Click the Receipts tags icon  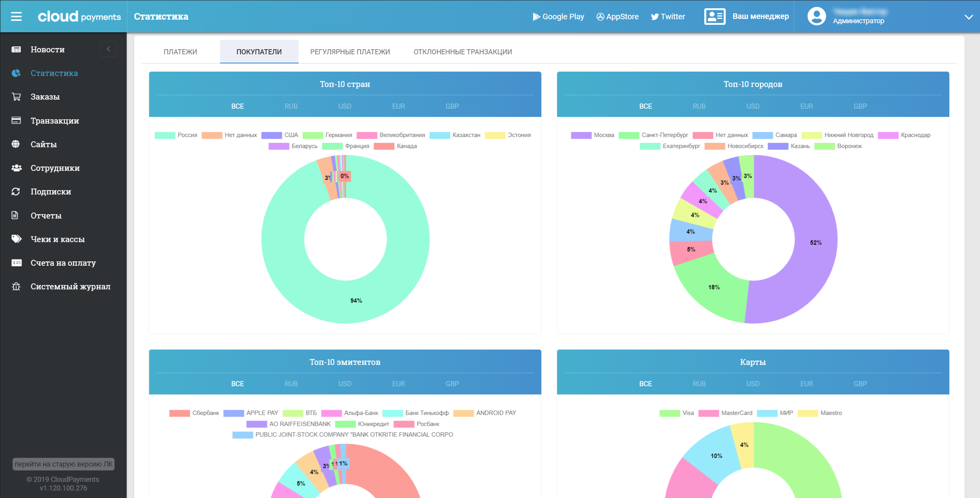(17, 239)
